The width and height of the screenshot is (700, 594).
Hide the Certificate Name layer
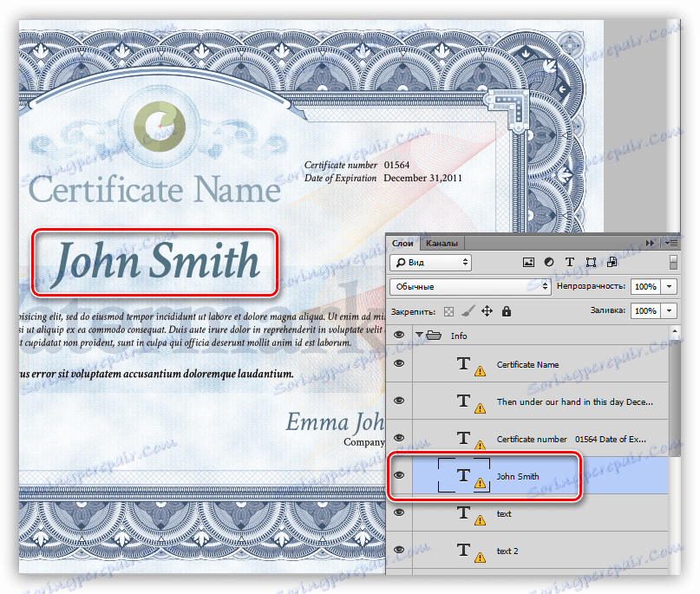399,363
